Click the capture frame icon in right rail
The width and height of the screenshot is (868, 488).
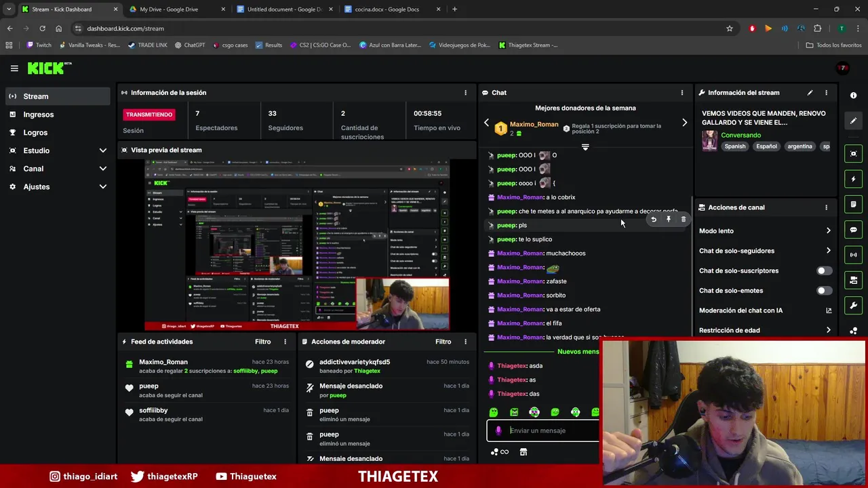point(853,154)
